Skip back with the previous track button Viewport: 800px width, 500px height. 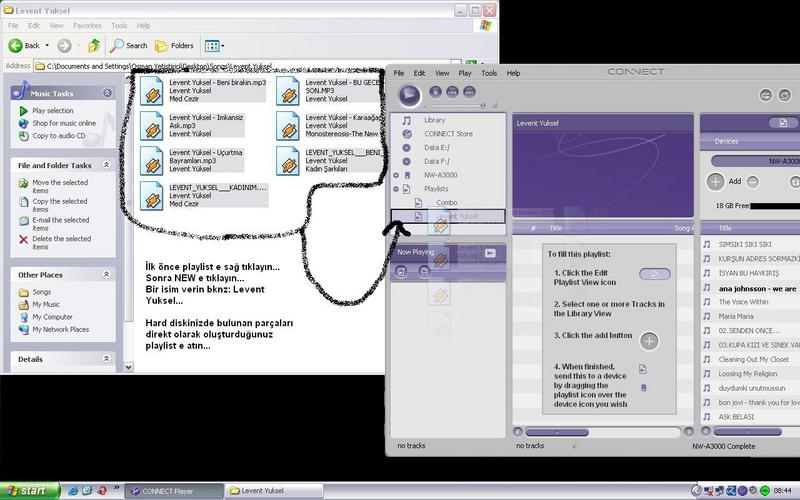coord(452,92)
